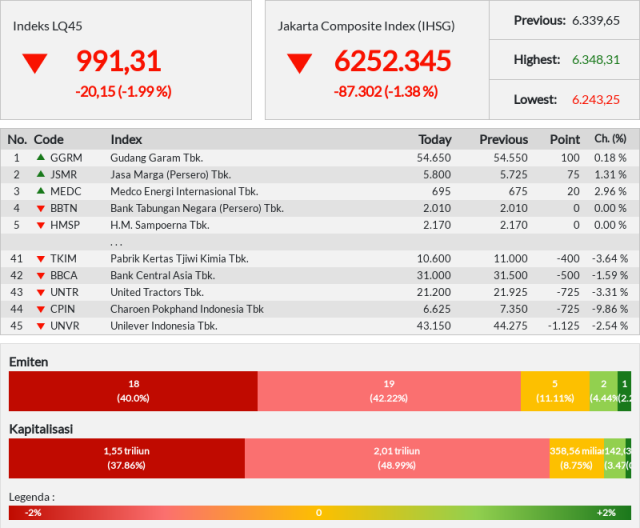Image resolution: width=640 pixels, height=528 pixels.
Task: Select the 2,01 triliun Kapitalisasi segment
Action: 397,458
